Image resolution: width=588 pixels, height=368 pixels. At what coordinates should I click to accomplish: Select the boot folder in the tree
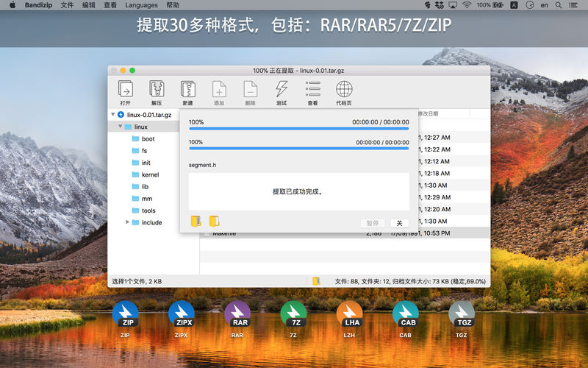(x=148, y=138)
